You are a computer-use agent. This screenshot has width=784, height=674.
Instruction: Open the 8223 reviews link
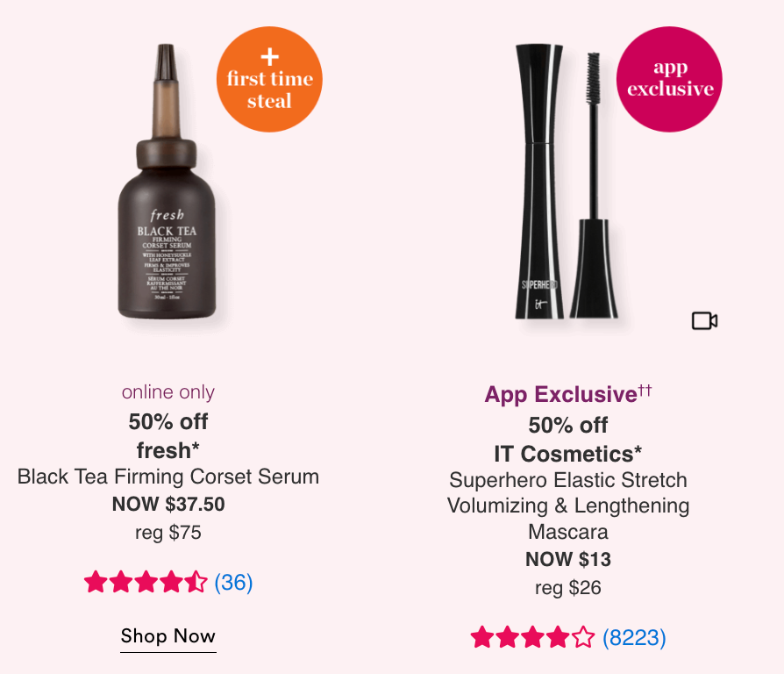[634, 637]
